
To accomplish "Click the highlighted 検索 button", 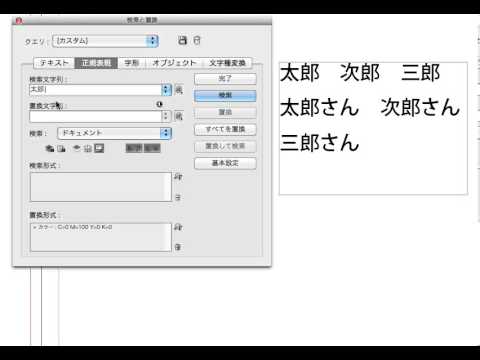I will [225, 96].
